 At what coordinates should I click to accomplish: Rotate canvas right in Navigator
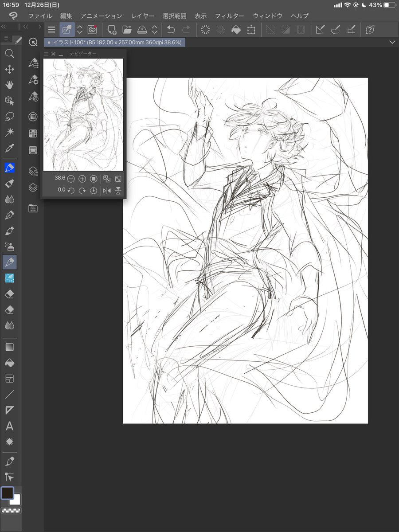(x=82, y=190)
